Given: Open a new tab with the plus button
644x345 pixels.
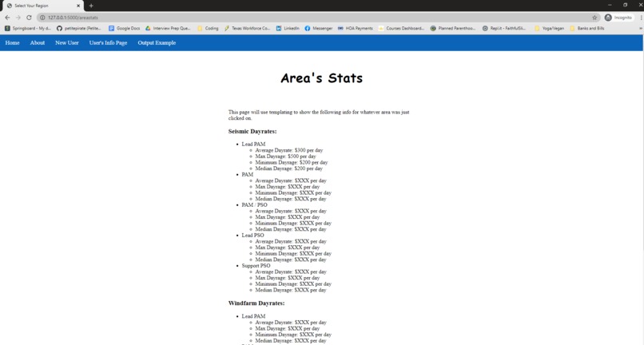Looking at the screenshot, I should pos(91,6).
